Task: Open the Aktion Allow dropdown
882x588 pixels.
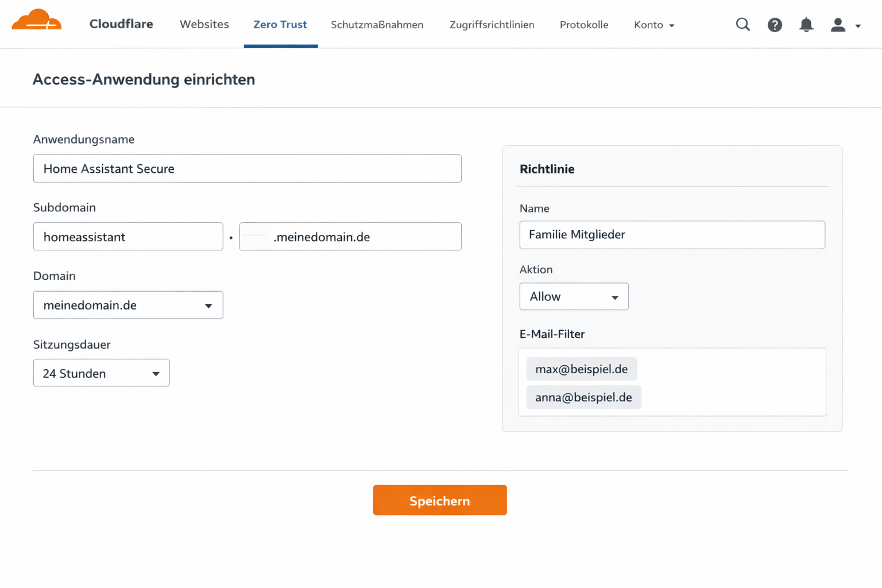Action: click(574, 297)
